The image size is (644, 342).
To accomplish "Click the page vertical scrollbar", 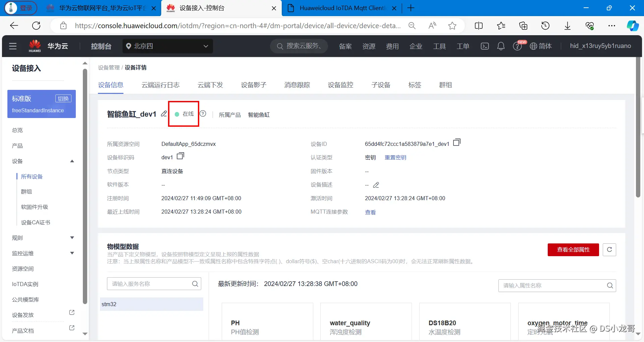I will (x=638, y=127).
